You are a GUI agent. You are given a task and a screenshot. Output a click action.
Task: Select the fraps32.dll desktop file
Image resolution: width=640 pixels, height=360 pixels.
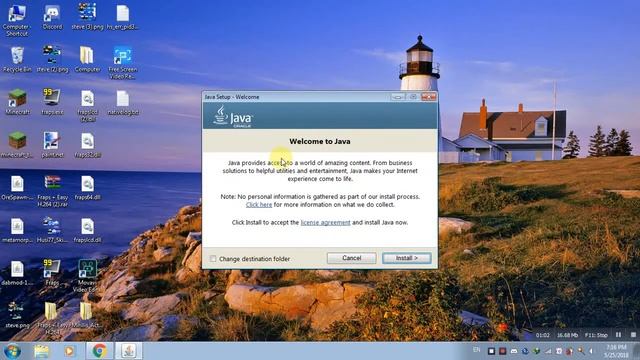click(x=87, y=145)
